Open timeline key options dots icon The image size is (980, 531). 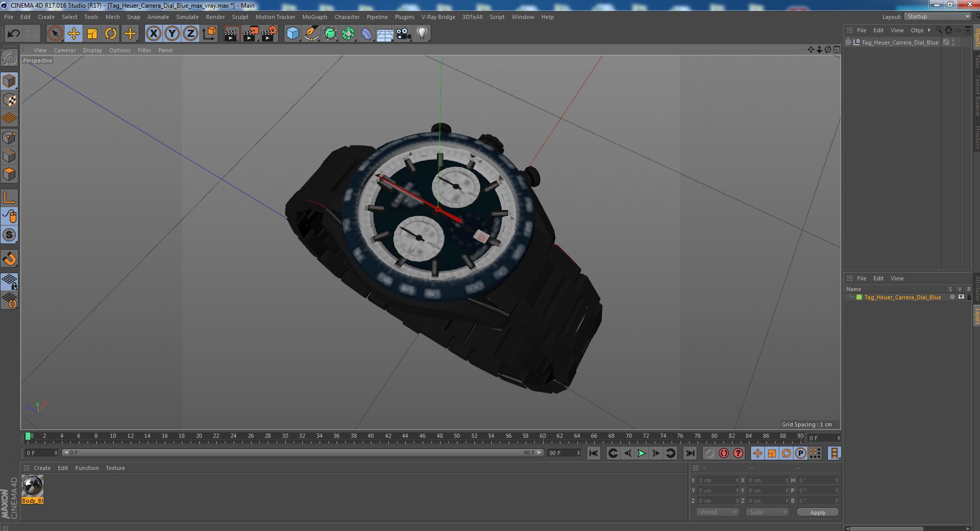tap(815, 453)
